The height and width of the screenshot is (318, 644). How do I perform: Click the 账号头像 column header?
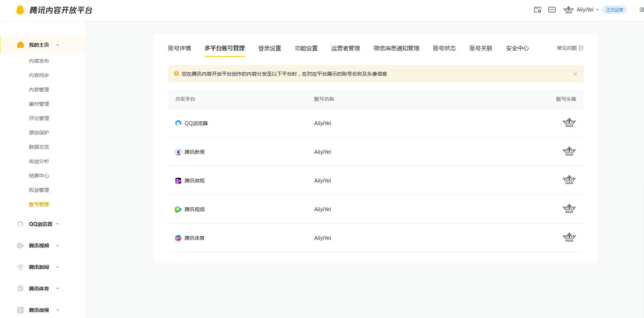[566, 99]
